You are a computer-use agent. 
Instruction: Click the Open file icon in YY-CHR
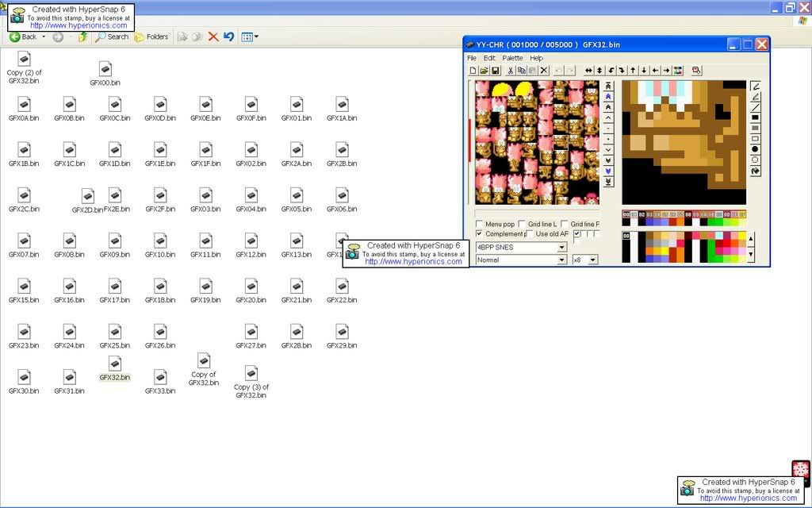[485, 71]
